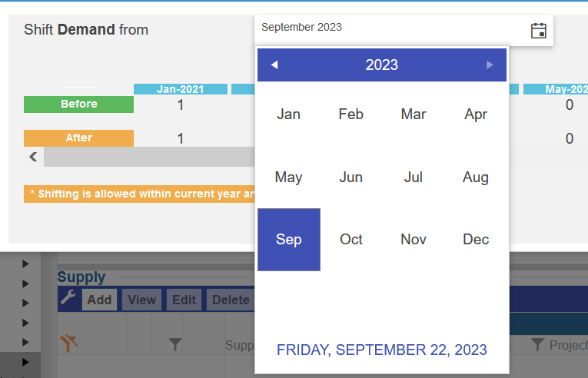588x378 pixels.
Task: Expand the topmost sidebar tree arrow
Action: click(25, 264)
